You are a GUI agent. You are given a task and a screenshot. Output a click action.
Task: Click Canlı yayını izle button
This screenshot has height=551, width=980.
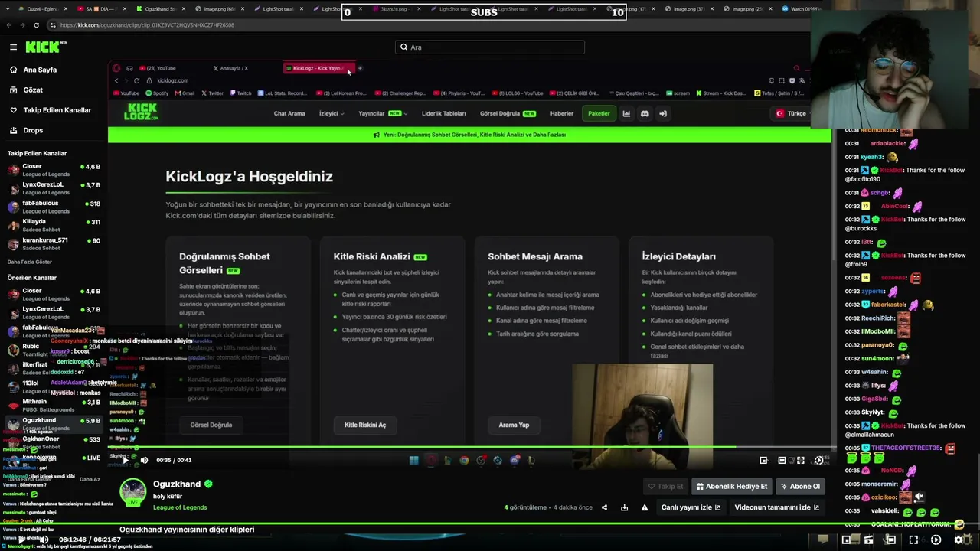(691, 507)
